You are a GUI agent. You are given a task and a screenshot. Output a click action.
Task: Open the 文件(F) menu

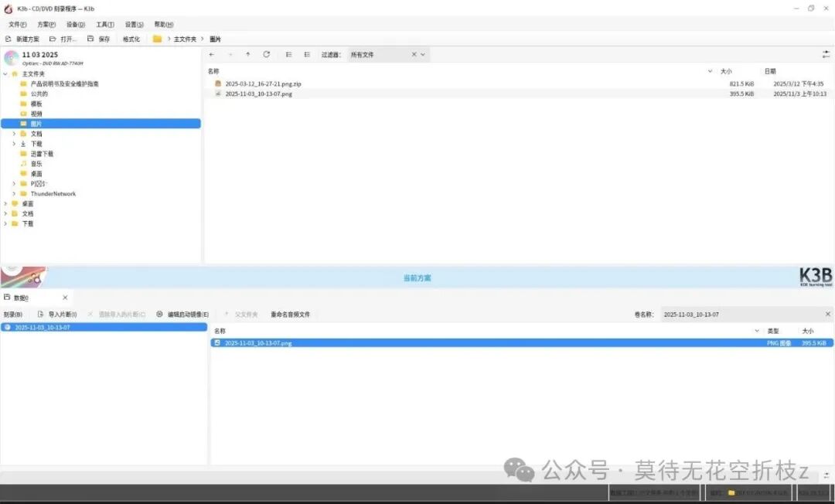click(x=18, y=25)
